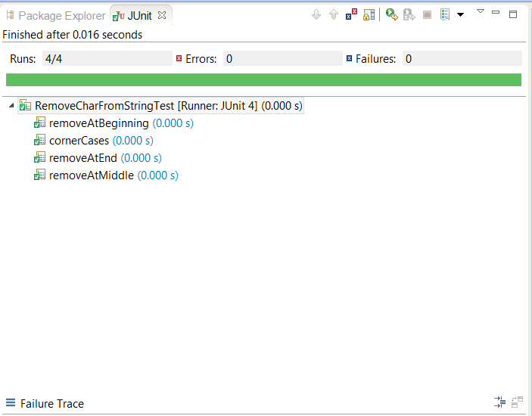The height and width of the screenshot is (416, 532).
Task: Click the Rerun Test icon
Action: coord(392,14)
